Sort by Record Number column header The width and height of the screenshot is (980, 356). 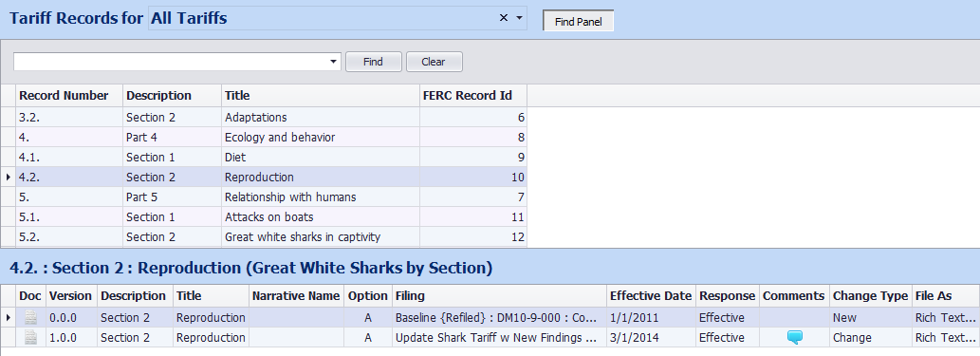[69, 96]
